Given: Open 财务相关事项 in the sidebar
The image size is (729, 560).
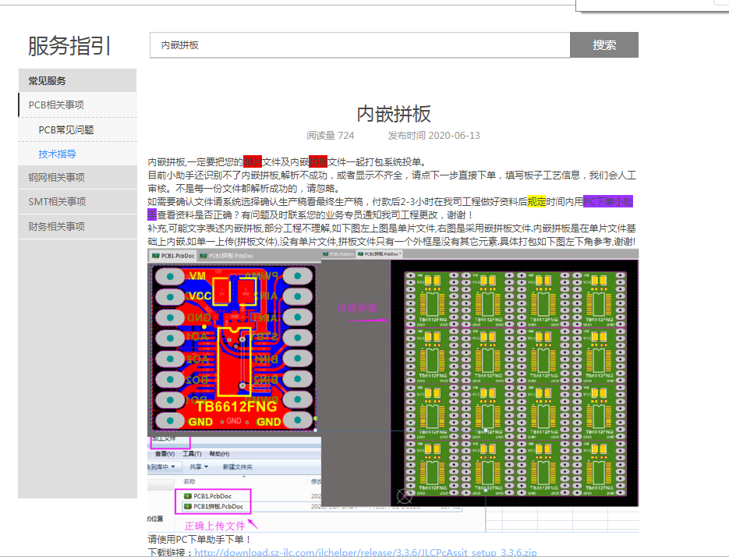Looking at the screenshot, I should click(56, 227).
